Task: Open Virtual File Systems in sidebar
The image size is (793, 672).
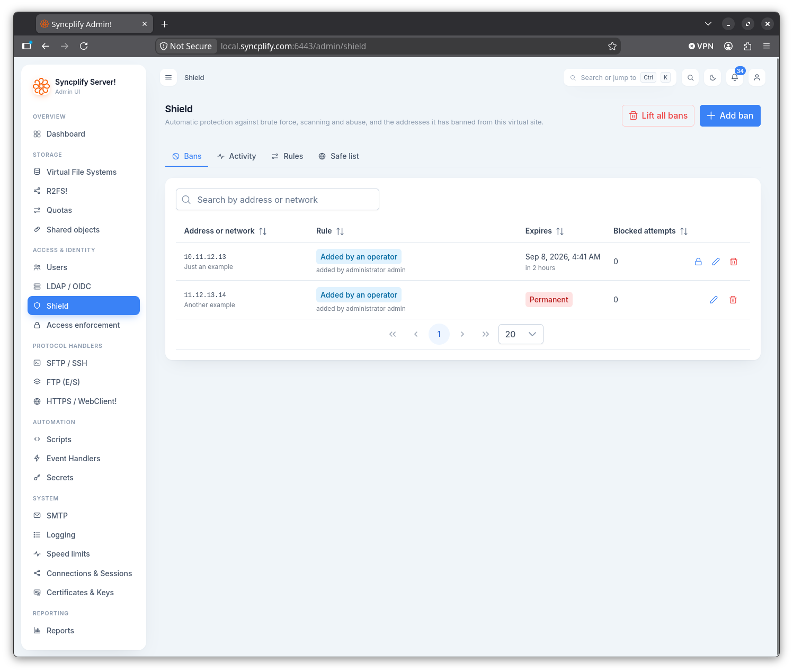Action: (x=84, y=172)
